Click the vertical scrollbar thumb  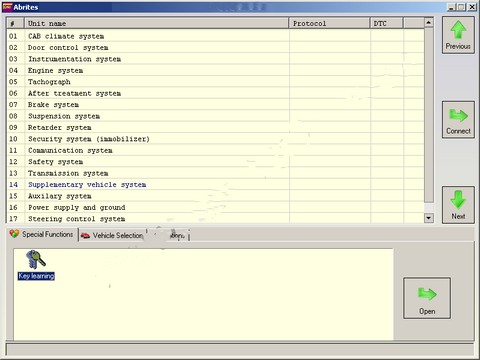point(429,115)
